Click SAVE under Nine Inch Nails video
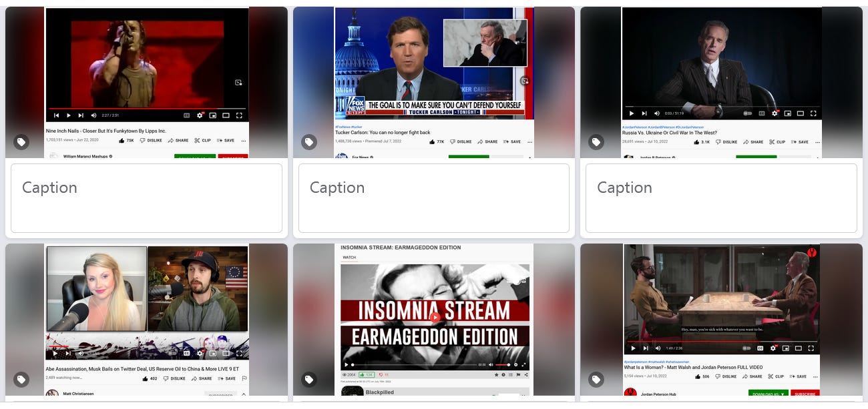 [x=225, y=141]
